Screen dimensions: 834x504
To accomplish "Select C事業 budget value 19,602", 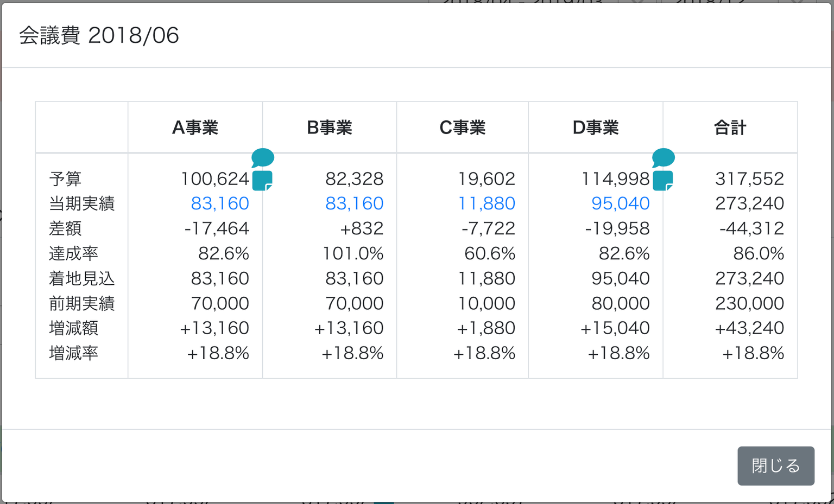I will click(x=486, y=178).
